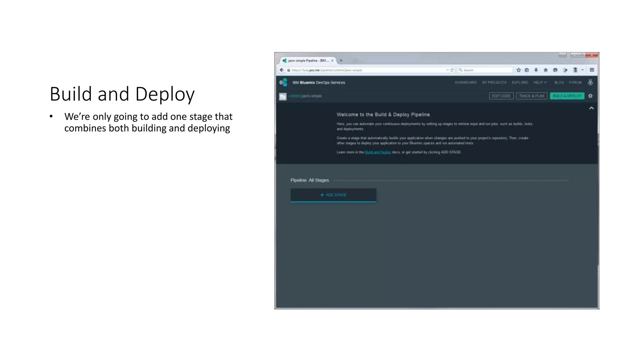Click the jazz-simple project name
Image resolution: width=644 pixels, height=362 pixels.
point(312,96)
